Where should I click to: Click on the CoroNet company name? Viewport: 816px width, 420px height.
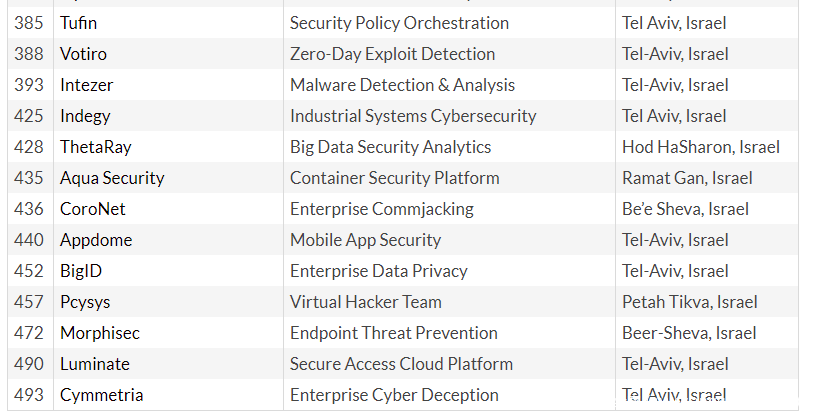(x=93, y=209)
